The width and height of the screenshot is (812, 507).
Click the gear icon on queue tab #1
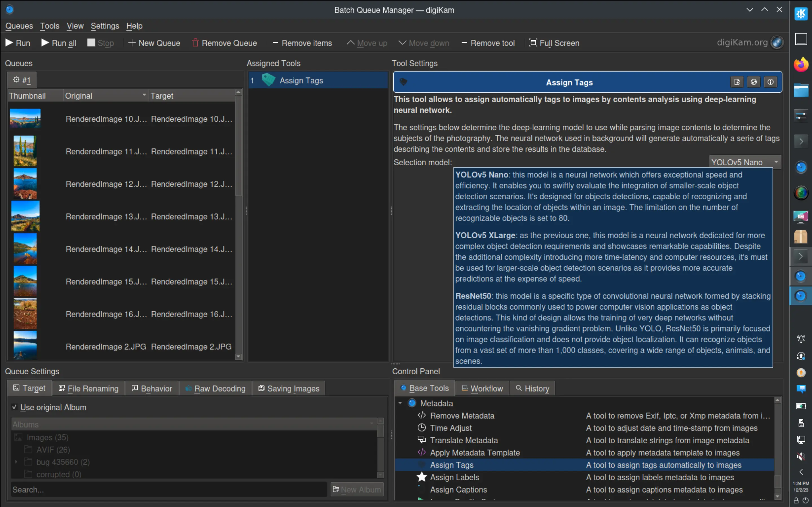(16, 80)
